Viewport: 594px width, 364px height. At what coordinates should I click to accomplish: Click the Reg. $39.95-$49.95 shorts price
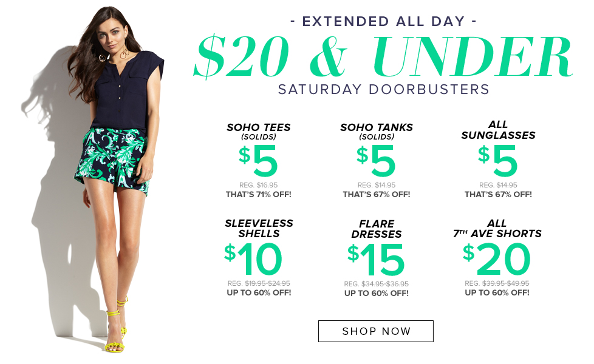click(497, 283)
